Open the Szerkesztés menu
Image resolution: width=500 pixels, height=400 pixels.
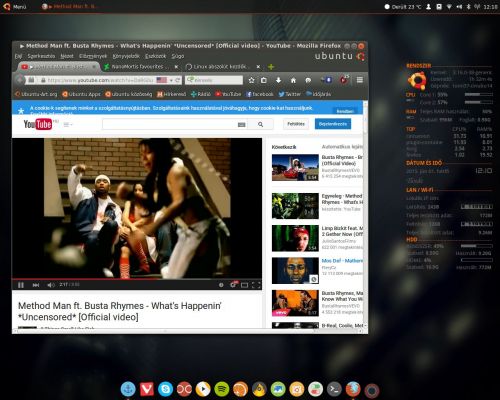click(x=41, y=56)
